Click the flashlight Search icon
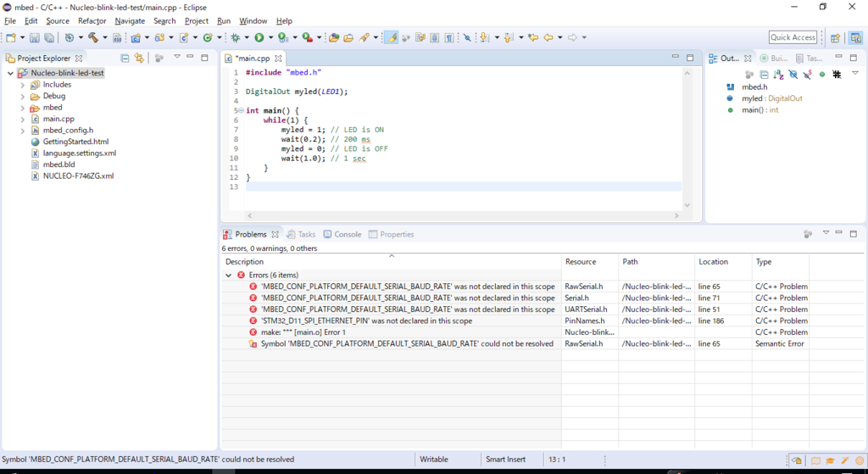 (x=364, y=37)
